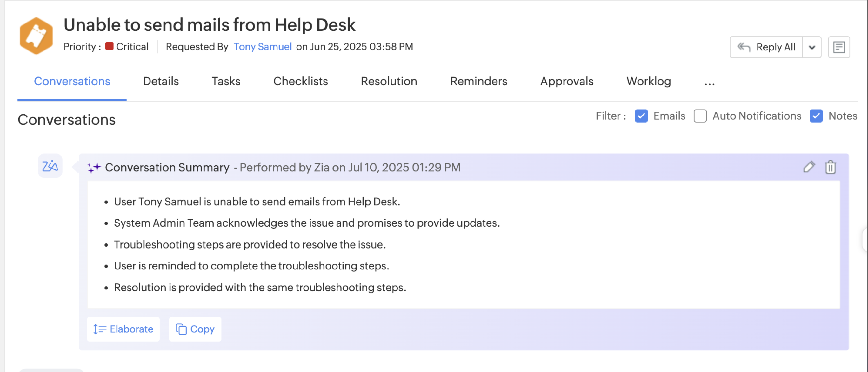Show more tabs via the ellipsis
Image resolution: width=868 pixels, height=372 pixels.
[x=709, y=82]
